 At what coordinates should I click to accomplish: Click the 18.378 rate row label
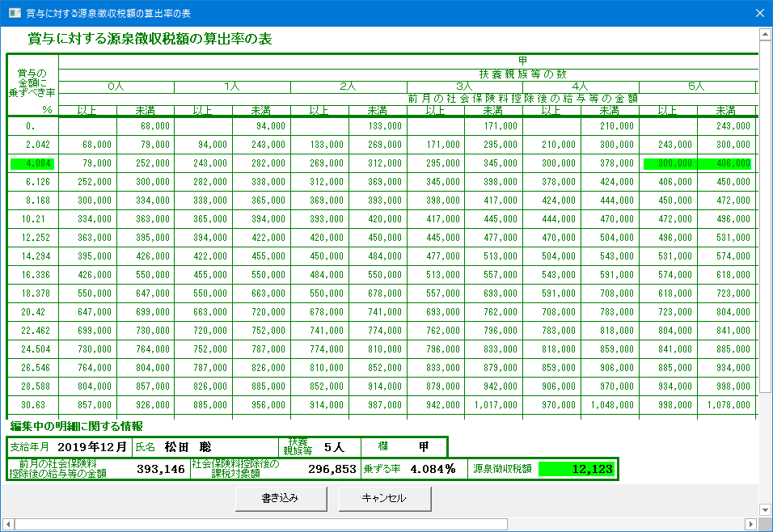(36, 293)
